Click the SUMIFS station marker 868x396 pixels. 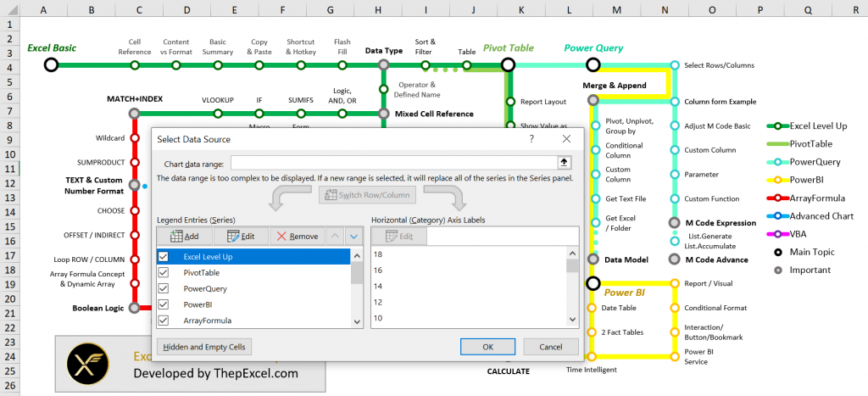click(x=301, y=114)
